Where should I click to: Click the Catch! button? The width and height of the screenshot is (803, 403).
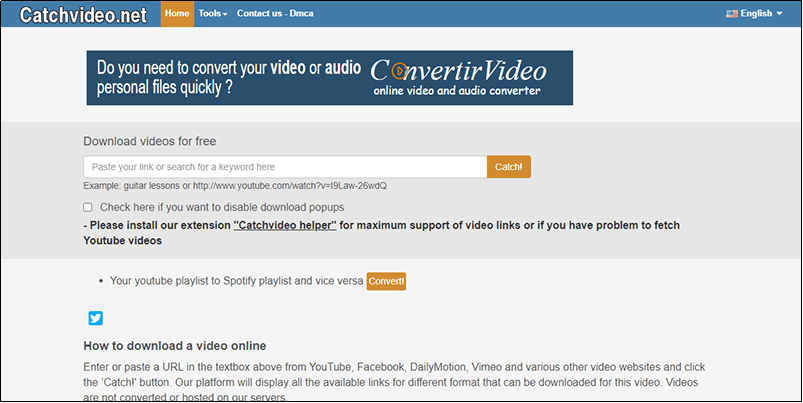click(509, 167)
